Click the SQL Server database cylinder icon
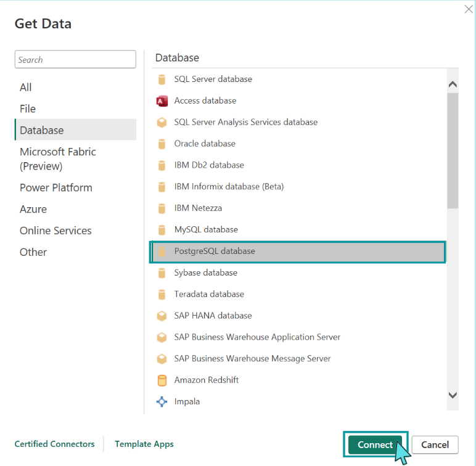This screenshot has height=466, width=476. pos(162,79)
